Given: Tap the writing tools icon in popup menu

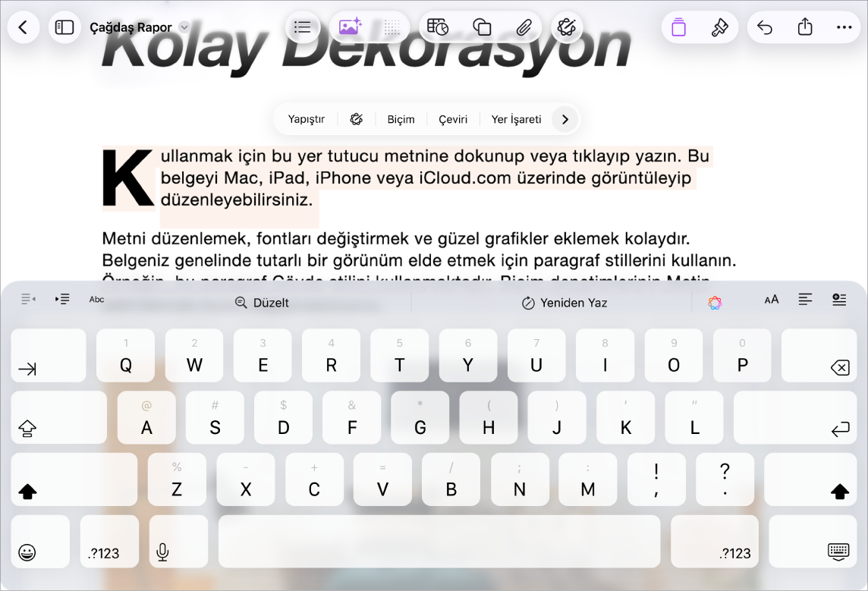Looking at the screenshot, I should coord(357,120).
